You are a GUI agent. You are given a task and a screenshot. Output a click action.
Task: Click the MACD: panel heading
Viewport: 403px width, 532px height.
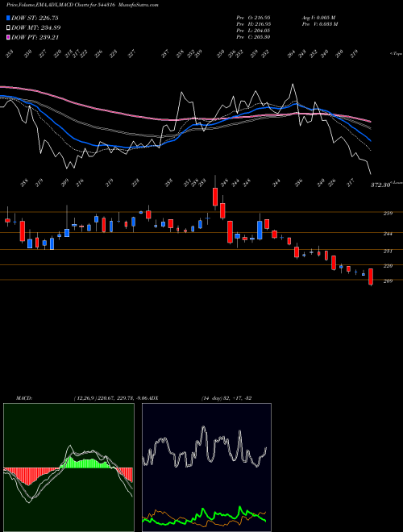tap(24, 397)
